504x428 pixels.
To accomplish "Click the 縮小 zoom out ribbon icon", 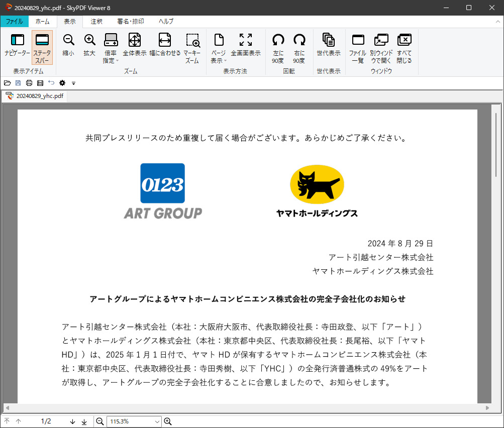I will point(68,45).
